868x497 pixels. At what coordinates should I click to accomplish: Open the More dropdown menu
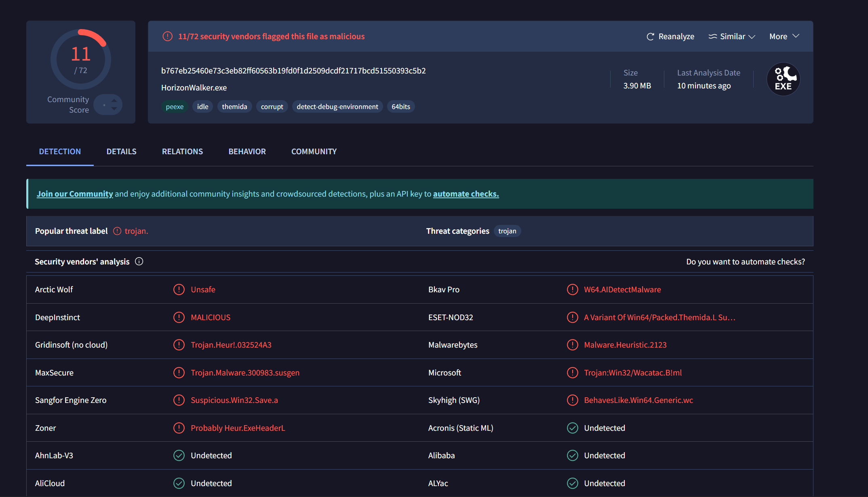[x=784, y=36]
